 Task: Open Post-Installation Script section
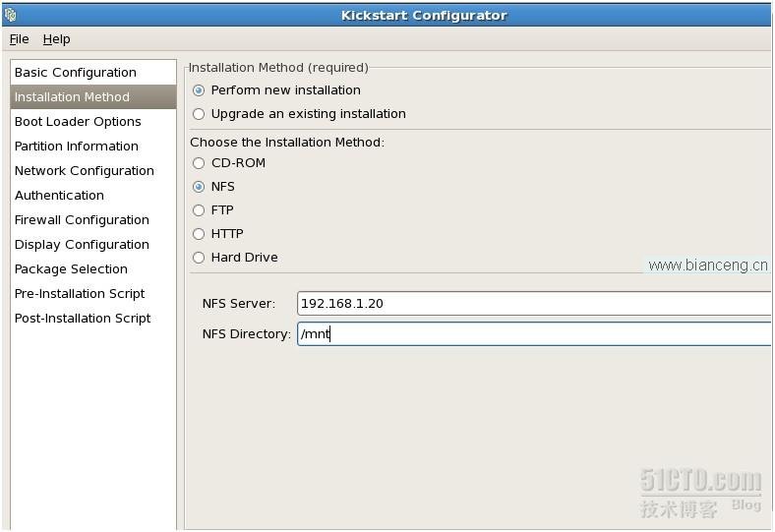point(92,318)
